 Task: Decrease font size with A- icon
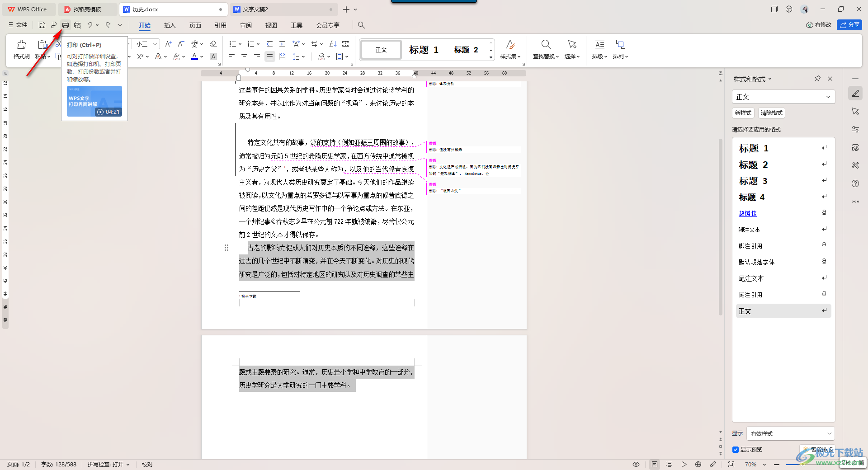[181, 44]
